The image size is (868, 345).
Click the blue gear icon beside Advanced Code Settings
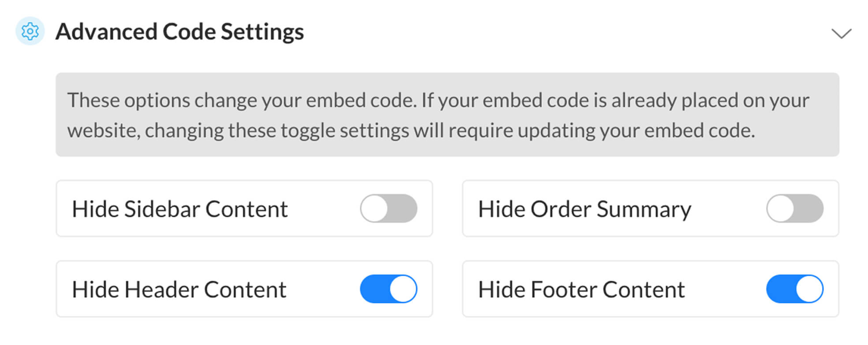(x=30, y=31)
